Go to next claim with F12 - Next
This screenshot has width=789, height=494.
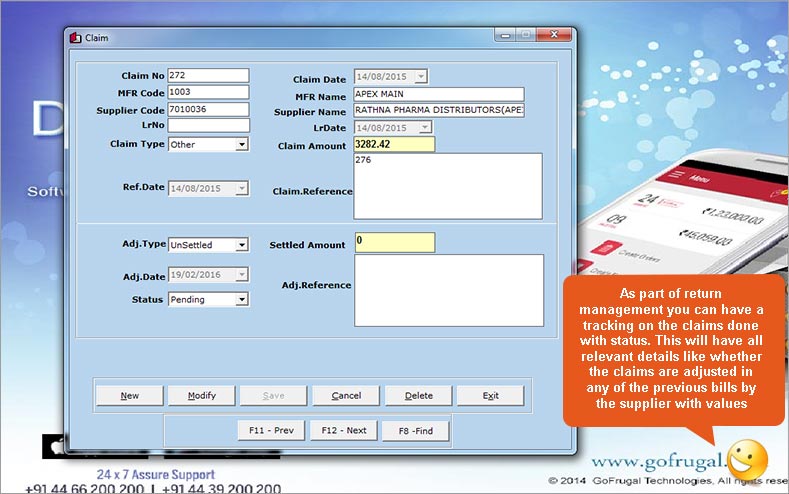click(x=344, y=431)
